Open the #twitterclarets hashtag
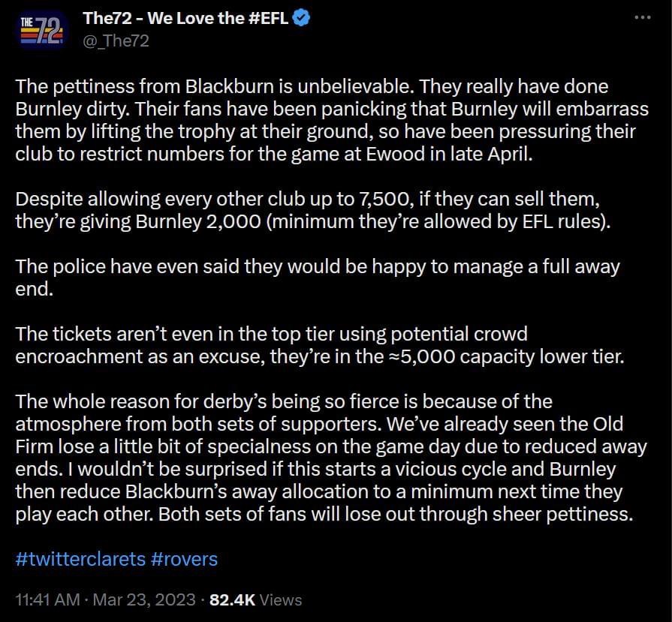The width and height of the screenshot is (672, 622). [x=80, y=559]
